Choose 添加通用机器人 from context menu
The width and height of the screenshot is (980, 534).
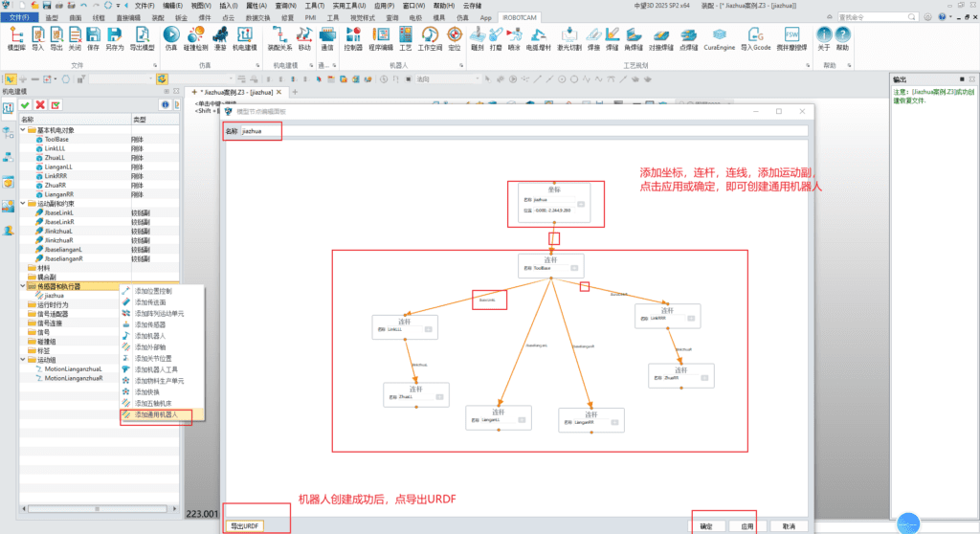[x=155, y=416]
